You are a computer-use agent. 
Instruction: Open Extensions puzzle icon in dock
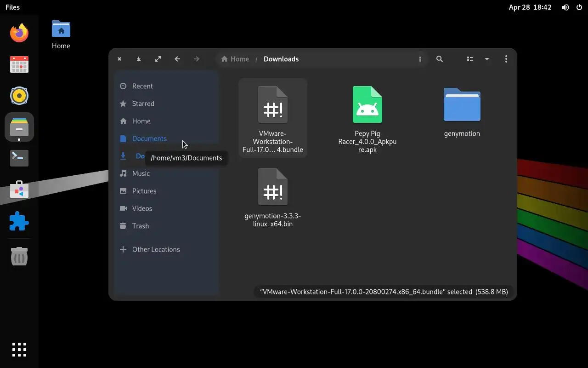pyautogui.click(x=19, y=221)
